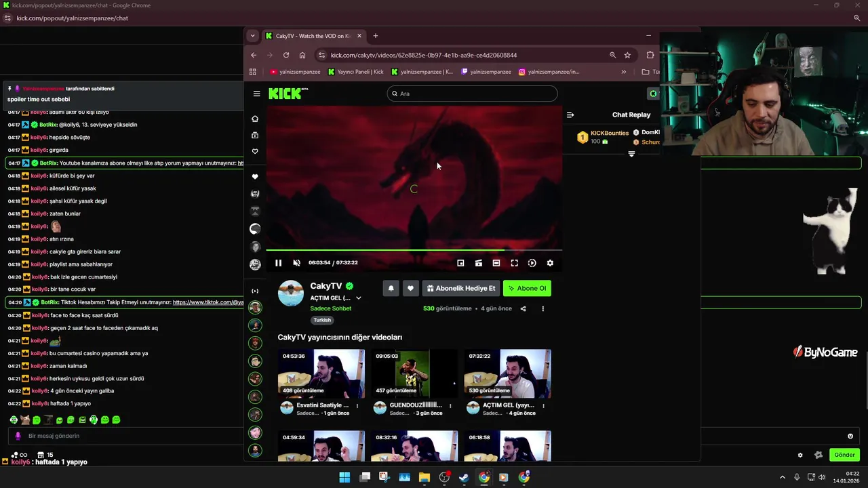Open the tab search dropdown arrow
This screenshot has height=488, width=868.
pos(253,36)
